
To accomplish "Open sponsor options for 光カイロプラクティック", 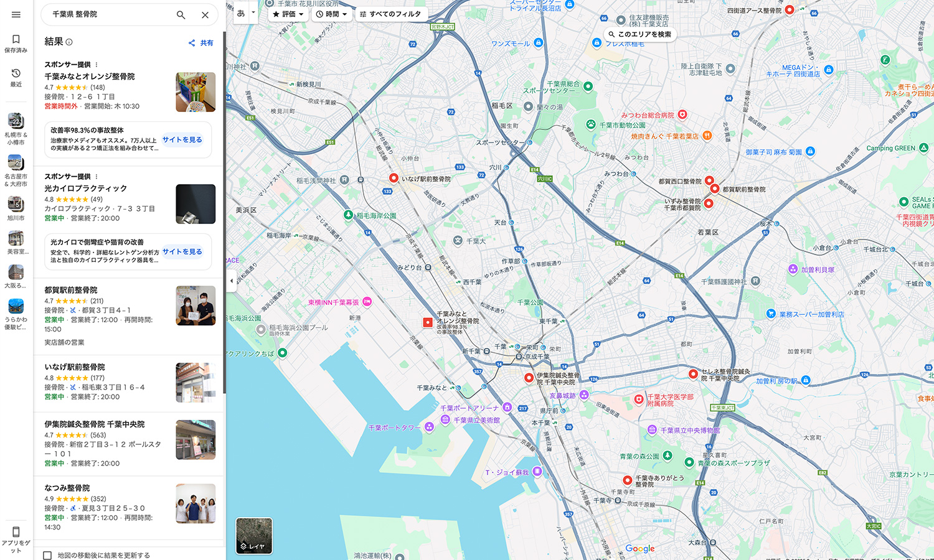I will click(x=97, y=177).
